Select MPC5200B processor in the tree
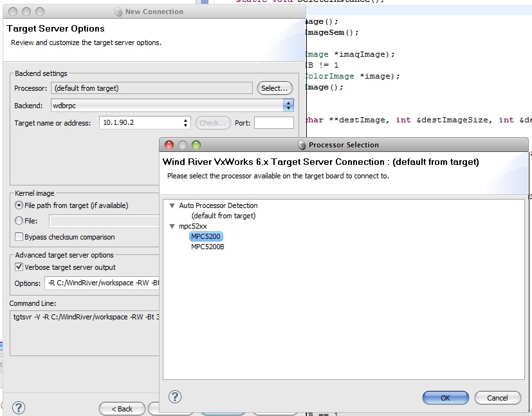Viewport: 532px width, 416px height. tap(207, 247)
